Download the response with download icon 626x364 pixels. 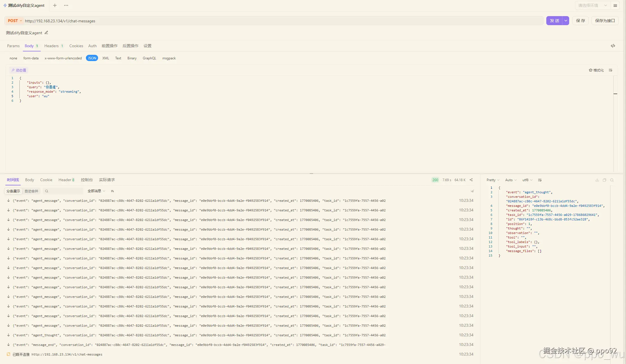597,180
